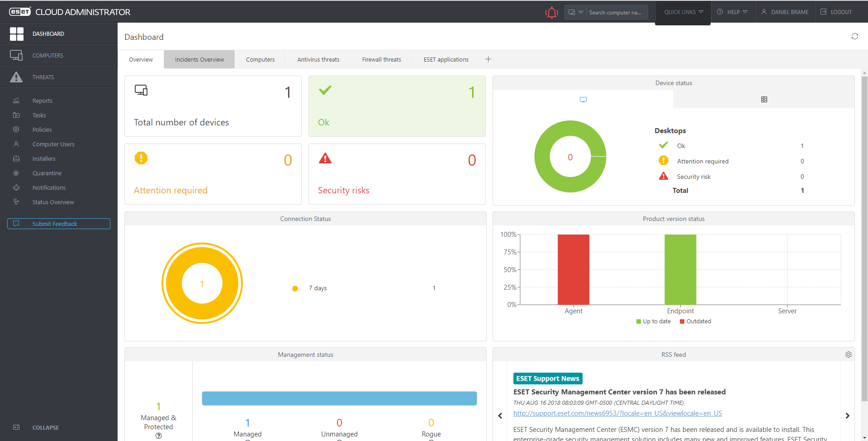Click the red Security risk icon in Desktops list

tap(663, 176)
